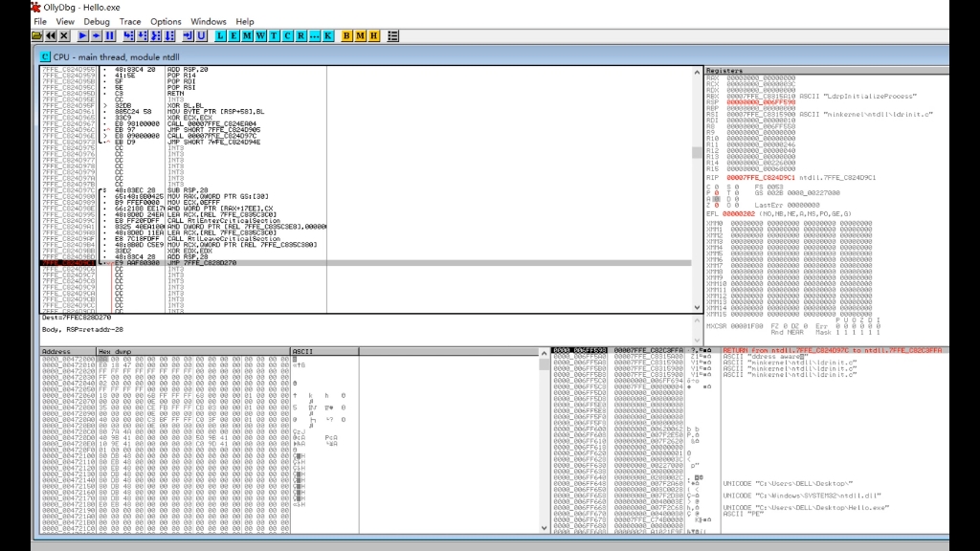Click the disassembly pane scroll-up arrow
This screenshot has width=980, height=551.
pyautogui.click(x=697, y=73)
